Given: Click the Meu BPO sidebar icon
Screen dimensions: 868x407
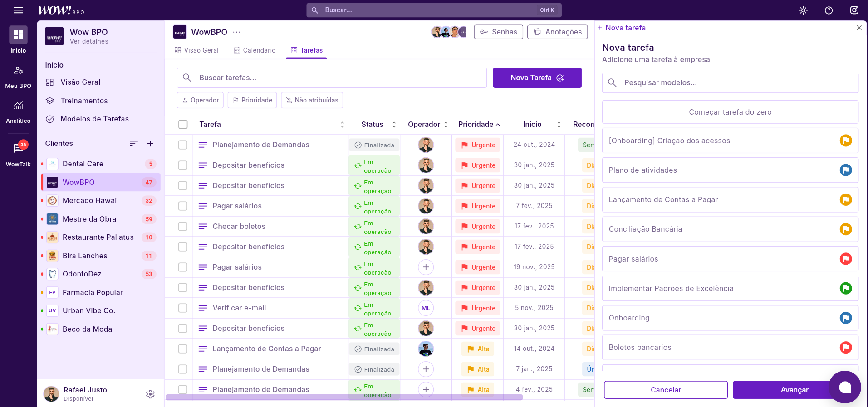Looking at the screenshot, I should coord(18,71).
